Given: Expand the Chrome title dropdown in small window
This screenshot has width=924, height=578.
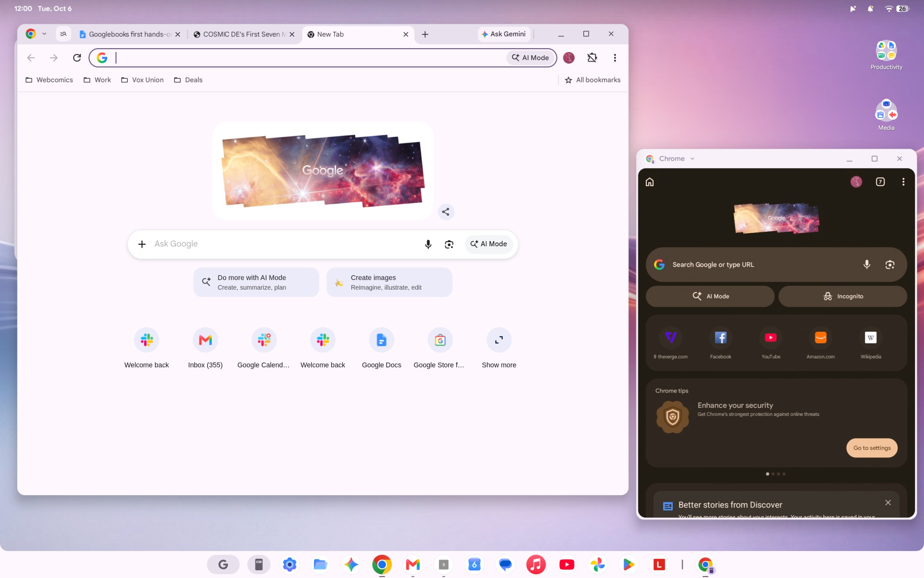Looking at the screenshot, I should pos(692,159).
